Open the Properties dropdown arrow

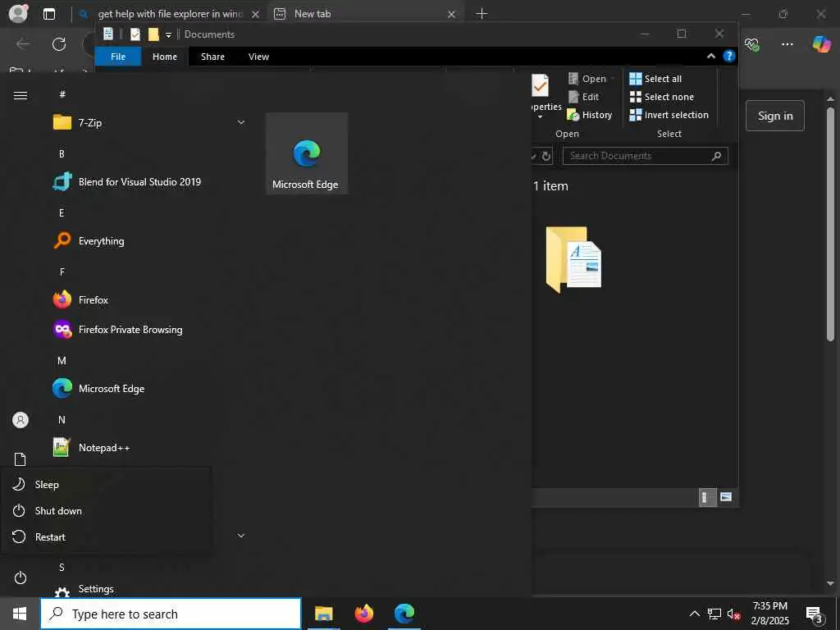pos(541,116)
